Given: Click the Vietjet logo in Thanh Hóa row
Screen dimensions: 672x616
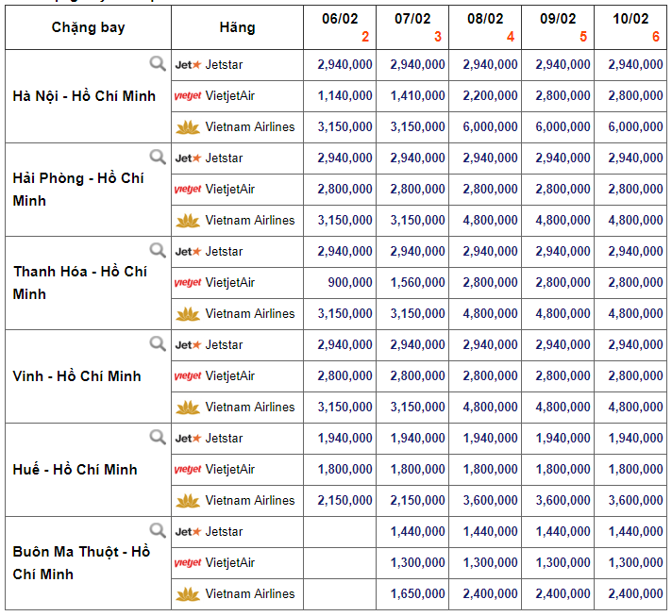Looking at the screenshot, I should click(x=188, y=283).
